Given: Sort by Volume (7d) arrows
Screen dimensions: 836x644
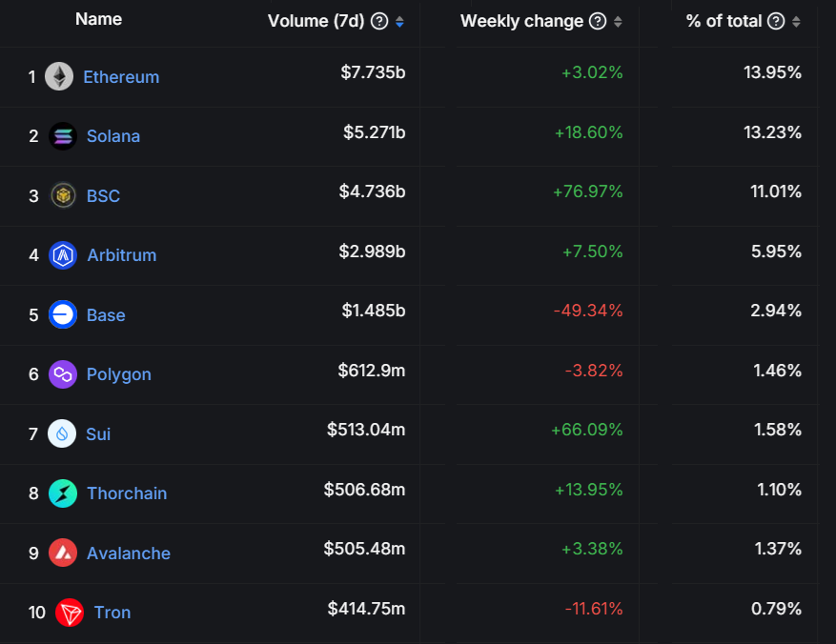Looking at the screenshot, I should click(399, 22).
